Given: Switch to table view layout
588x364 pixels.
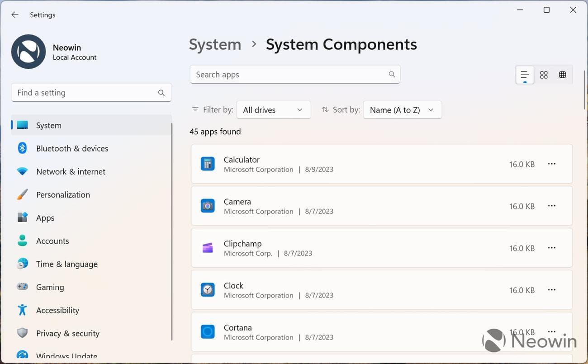Looking at the screenshot, I should 562,75.
